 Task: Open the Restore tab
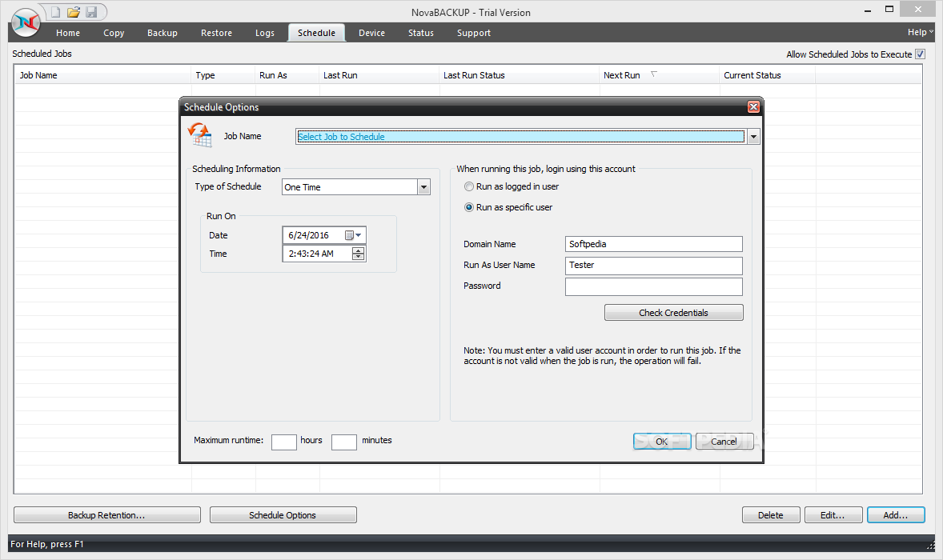[216, 33]
